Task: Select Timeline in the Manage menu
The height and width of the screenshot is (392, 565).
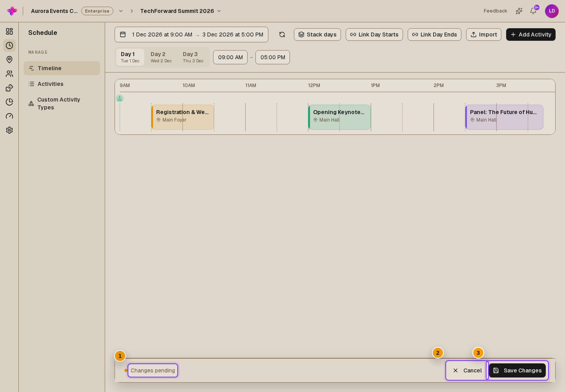Action: coord(62,68)
